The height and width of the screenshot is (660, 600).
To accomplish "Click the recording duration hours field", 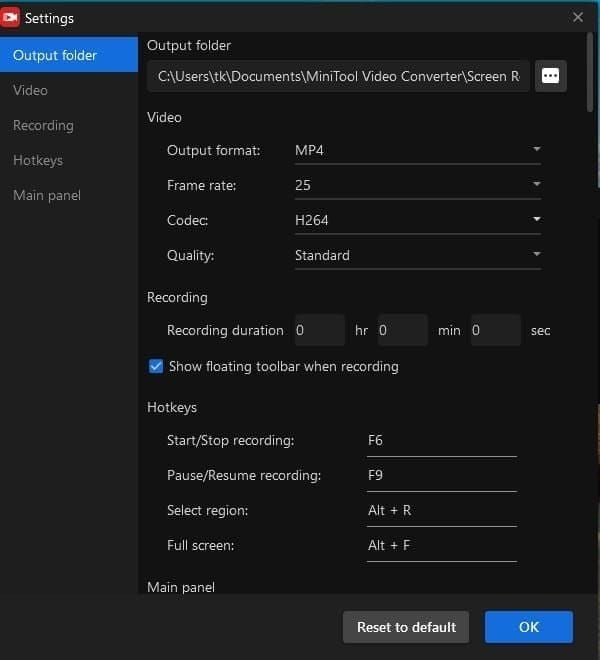I will (x=318, y=330).
